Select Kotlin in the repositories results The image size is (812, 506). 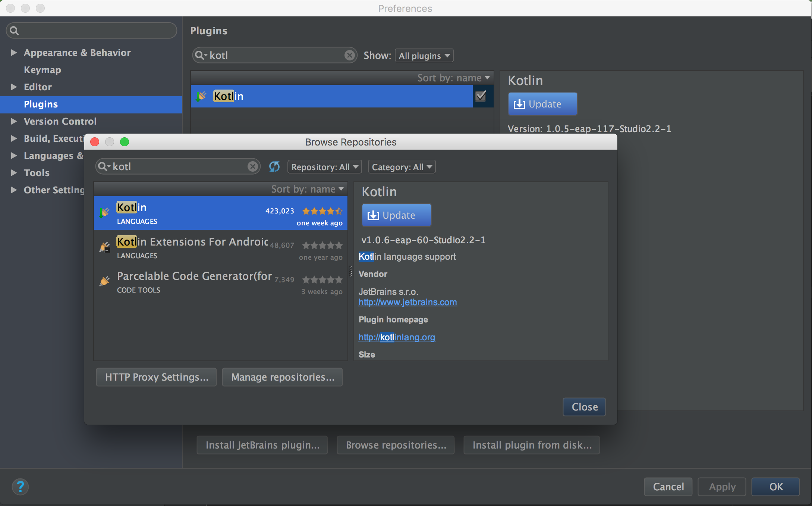pyautogui.click(x=221, y=213)
